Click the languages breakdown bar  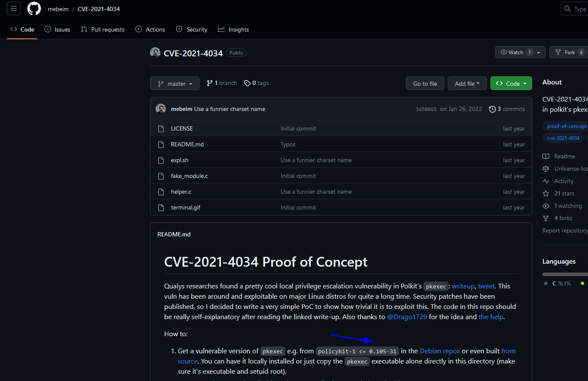pos(565,274)
